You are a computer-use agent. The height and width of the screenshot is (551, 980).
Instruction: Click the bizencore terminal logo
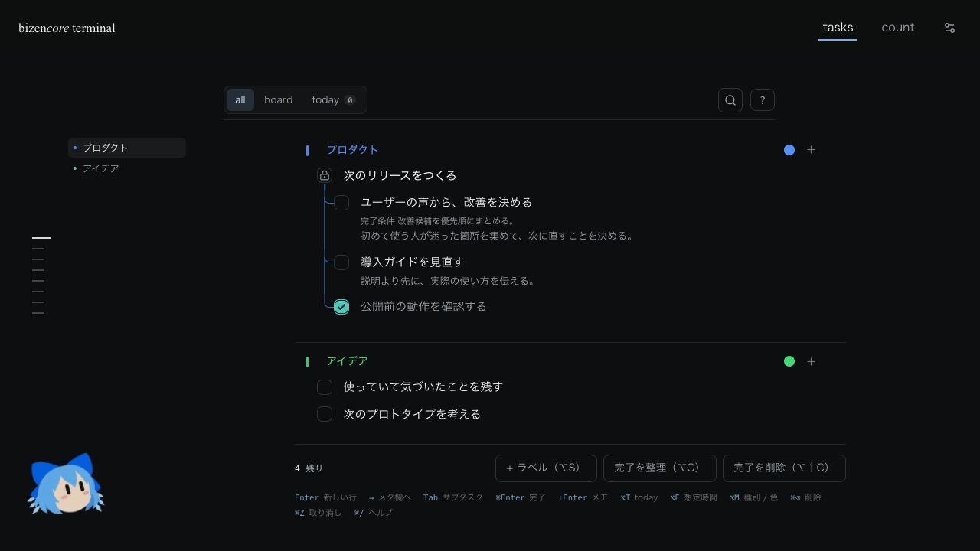[x=67, y=28]
